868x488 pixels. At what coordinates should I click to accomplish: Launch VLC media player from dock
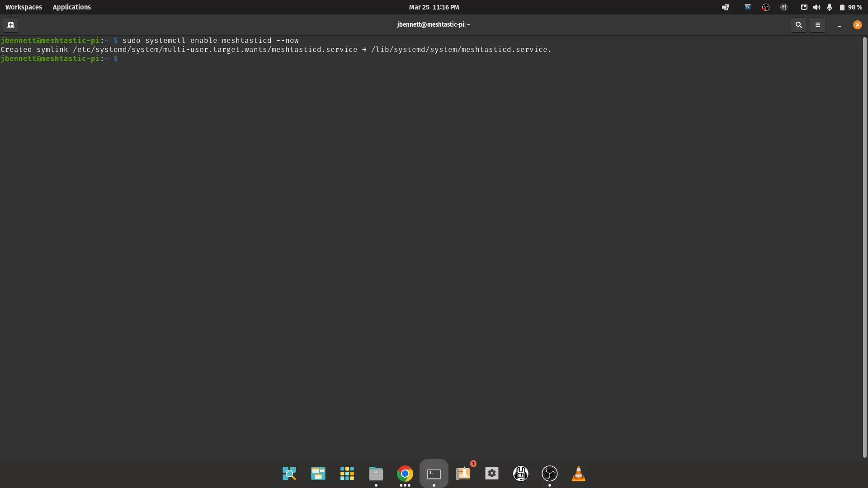(579, 474)
